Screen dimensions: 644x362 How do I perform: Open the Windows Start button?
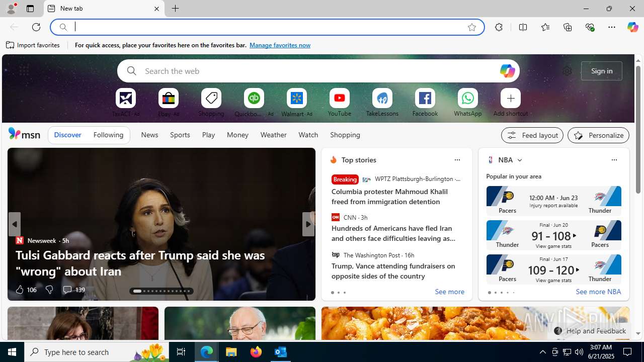pyautogui.click(x=12, y=352)
